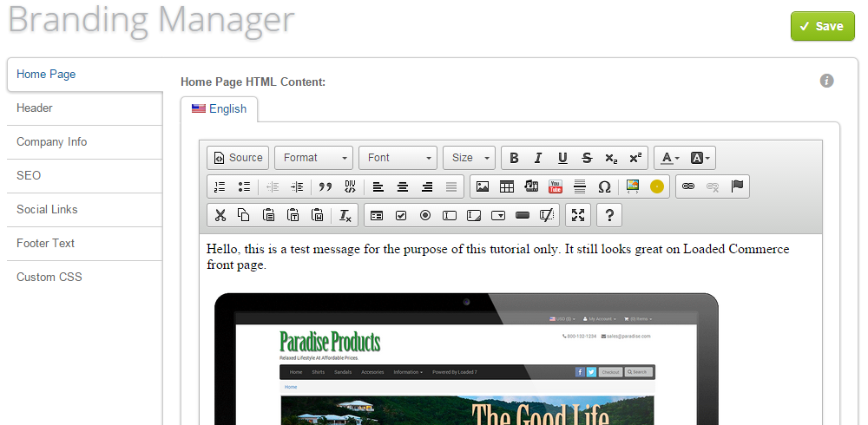Open the Size dropdown
The image size is (868, 425).
pyautogui.click(x=469, y=158)
